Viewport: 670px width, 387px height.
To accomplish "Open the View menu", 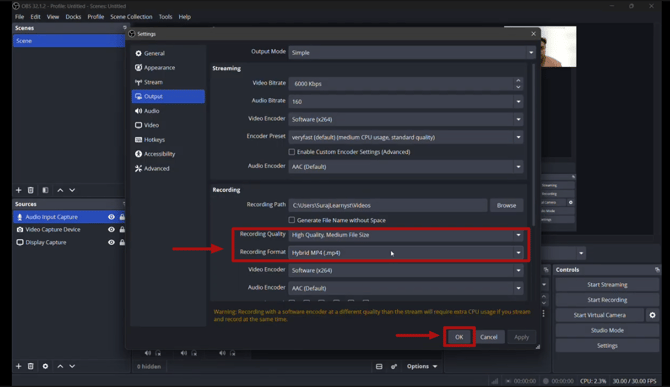I will (x=53, y=17).
